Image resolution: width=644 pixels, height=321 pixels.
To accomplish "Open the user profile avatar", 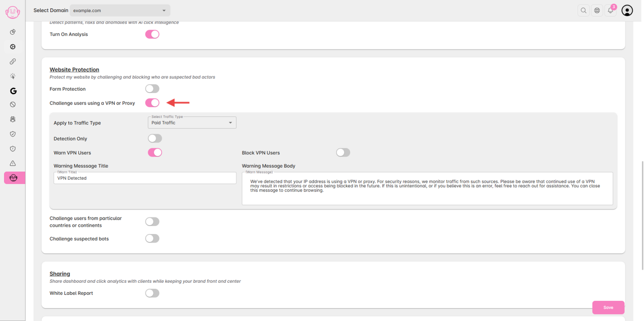I will point(627,10).
